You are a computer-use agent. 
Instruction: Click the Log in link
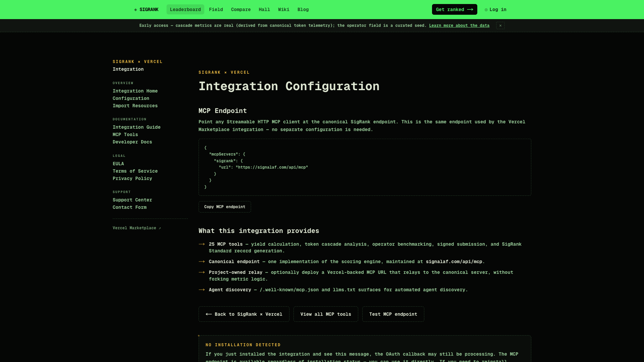495,9
